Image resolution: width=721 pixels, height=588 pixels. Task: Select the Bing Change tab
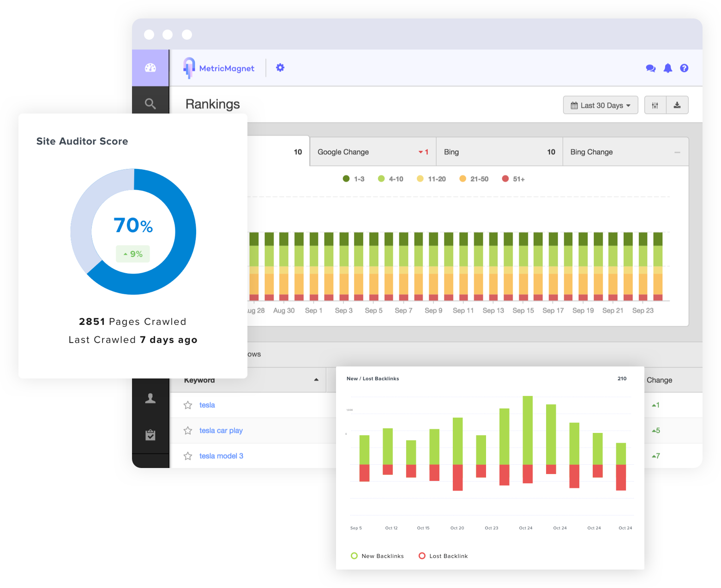625,152
